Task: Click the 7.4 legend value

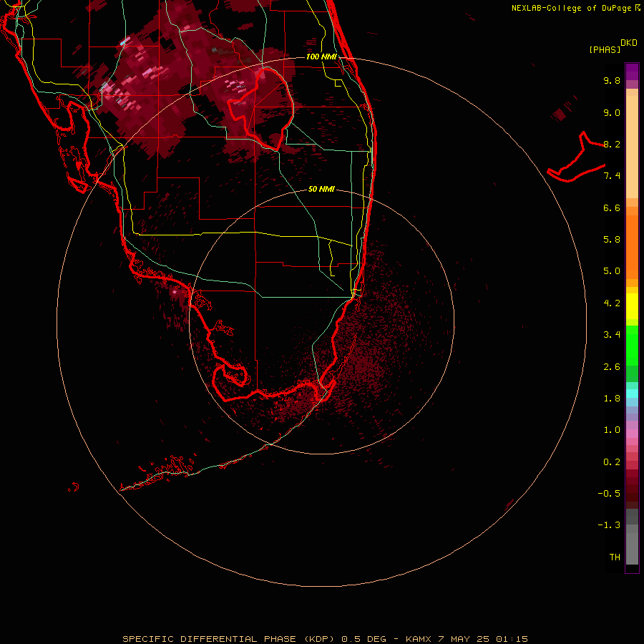Action: tap(612, 176)
